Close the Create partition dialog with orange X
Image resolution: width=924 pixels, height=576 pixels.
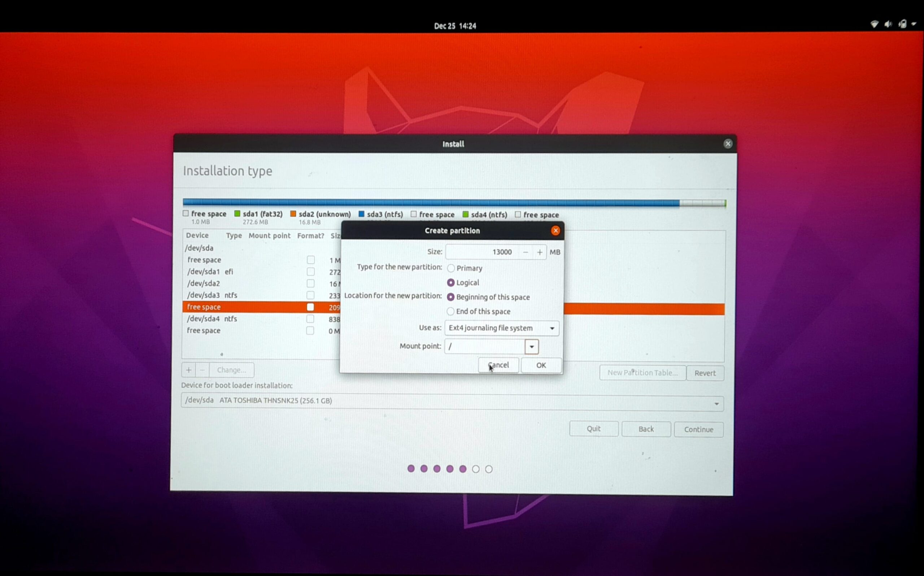point(555,230)
